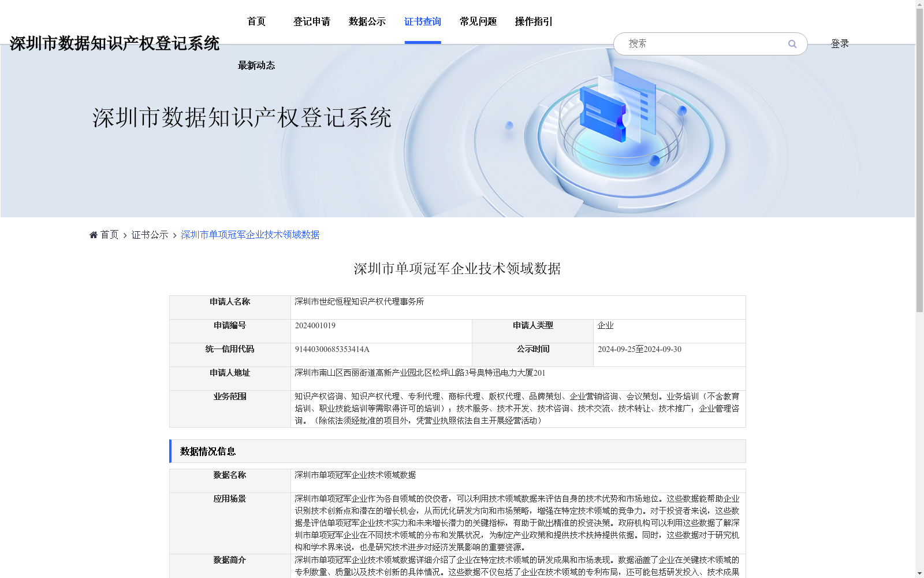The width and height of the screenshot is (924, 578).
Task: Open 最新动态 navigation item
Action: click(256, 66)
